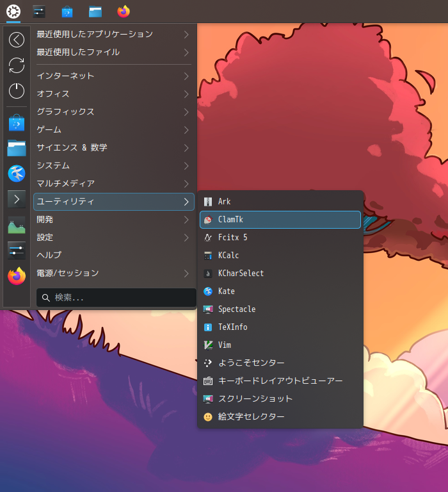Select the オフィス category label
448x492 pixels.
53,94
